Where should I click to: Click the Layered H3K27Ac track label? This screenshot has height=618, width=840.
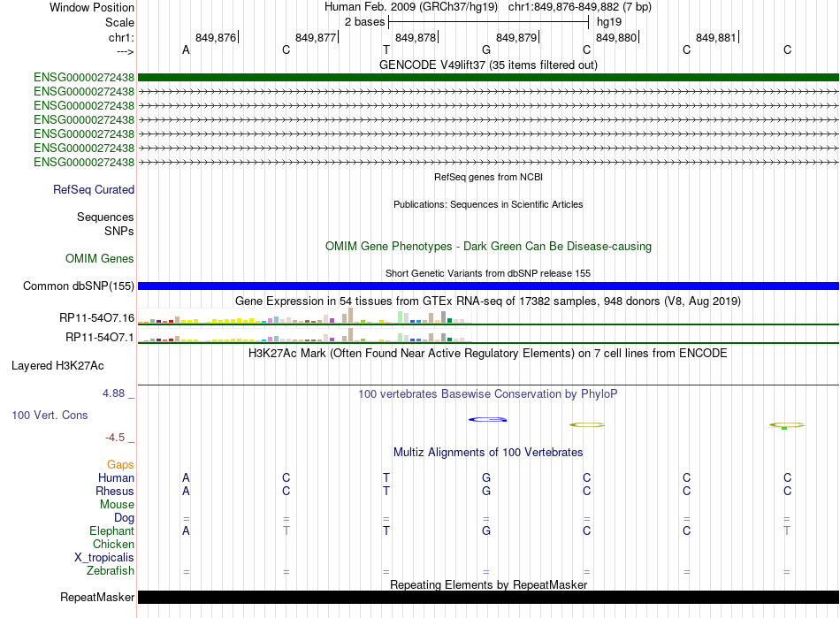[57, 366]
